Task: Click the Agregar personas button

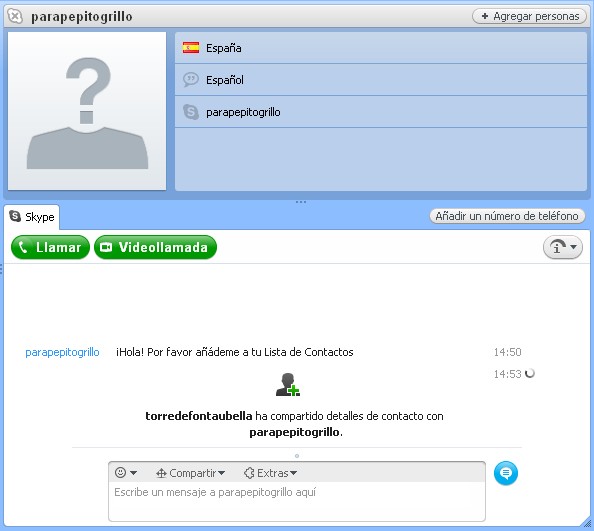Action: point(529,16)
